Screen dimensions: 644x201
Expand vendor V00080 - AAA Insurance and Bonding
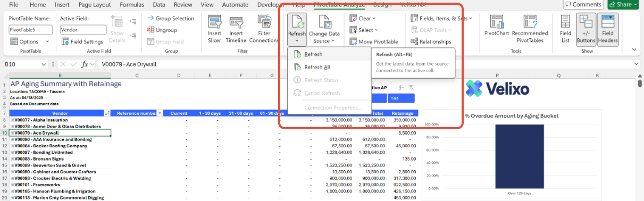coord(12,139)
